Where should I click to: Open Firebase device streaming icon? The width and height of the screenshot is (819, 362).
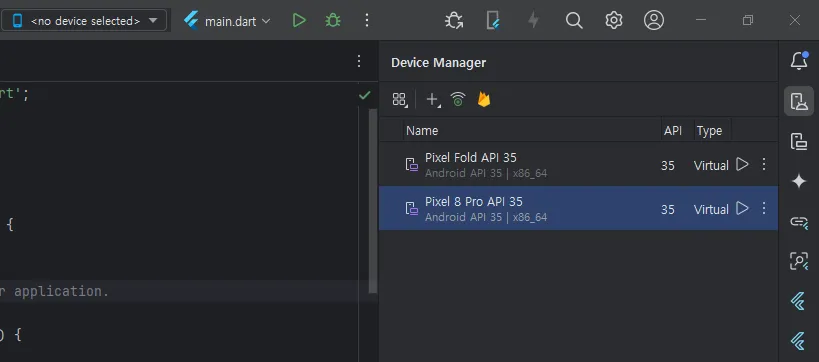click(x=484, y=99)
